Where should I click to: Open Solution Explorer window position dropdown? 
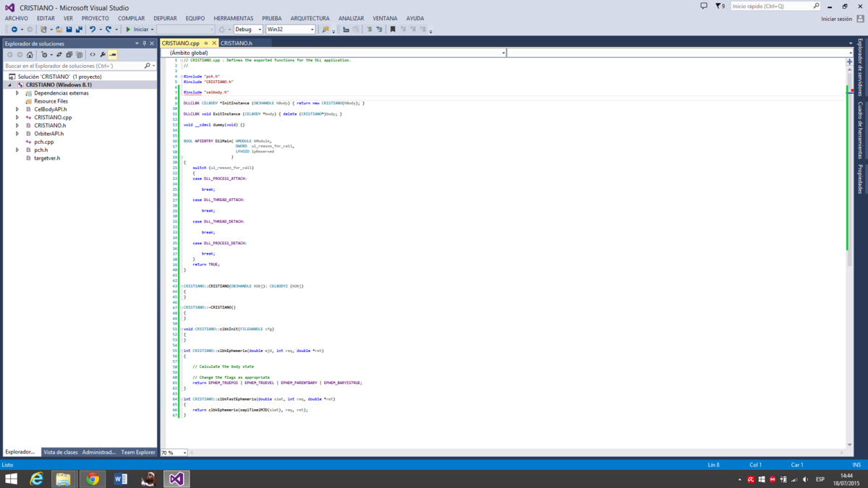tap(137, 43)
